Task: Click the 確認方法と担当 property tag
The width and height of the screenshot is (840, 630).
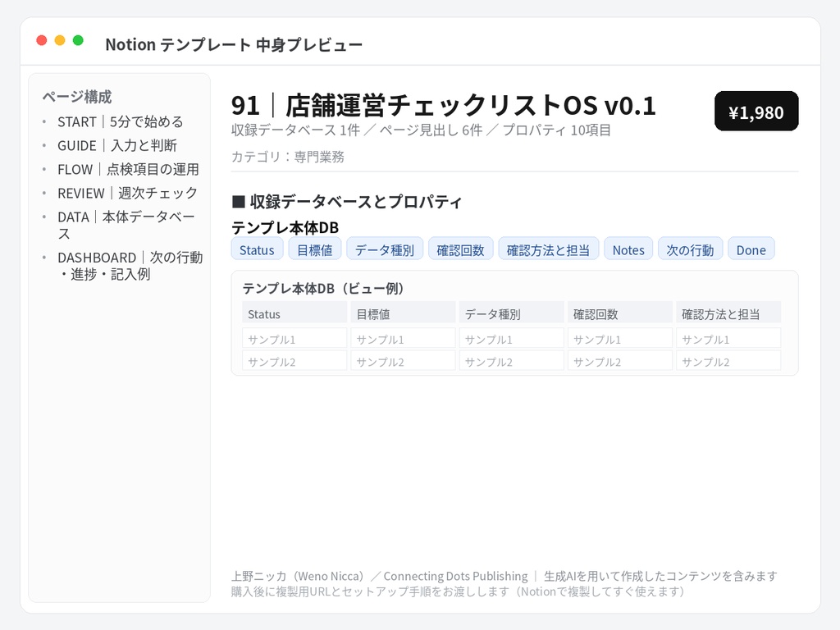Action: [548, 250]
